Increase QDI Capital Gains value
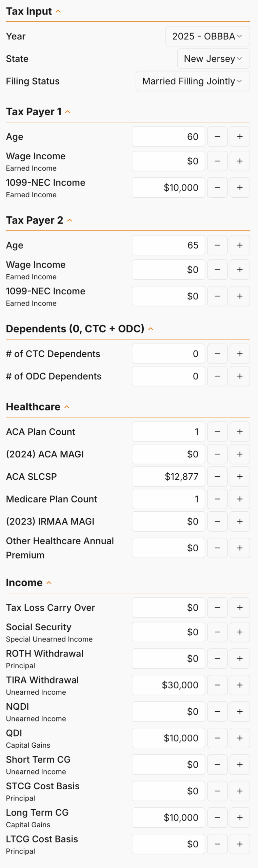258x868 pixels. (240, 738)
